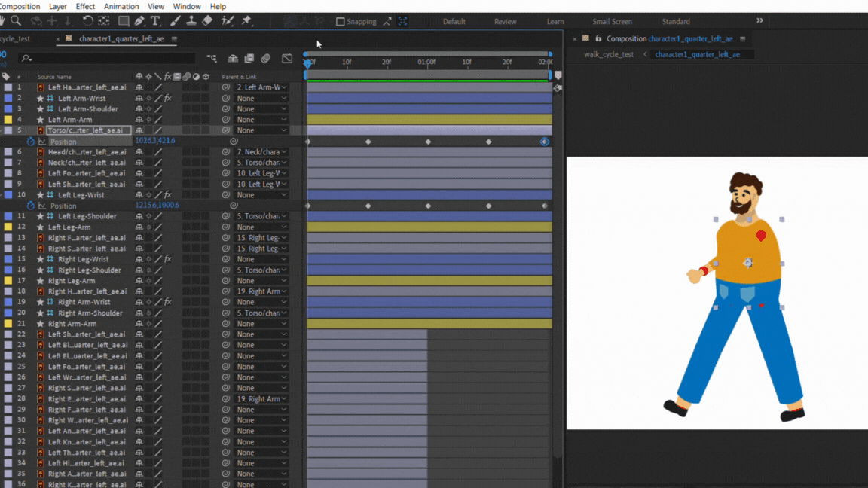Go to walk_cycle_test in composition breadcrumb
This screenshot has width=868, height=488.
pyautogui.click(x=608, y=54)
